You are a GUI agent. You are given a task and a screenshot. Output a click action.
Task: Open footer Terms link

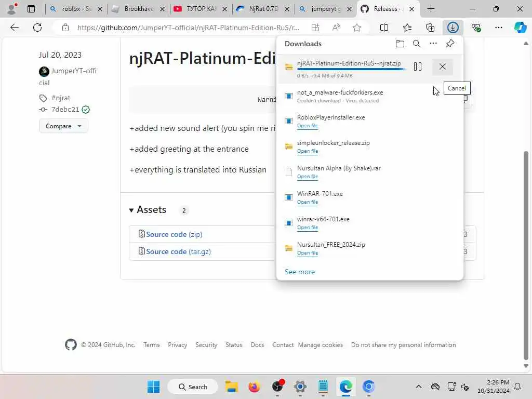[x=151, y=345]
